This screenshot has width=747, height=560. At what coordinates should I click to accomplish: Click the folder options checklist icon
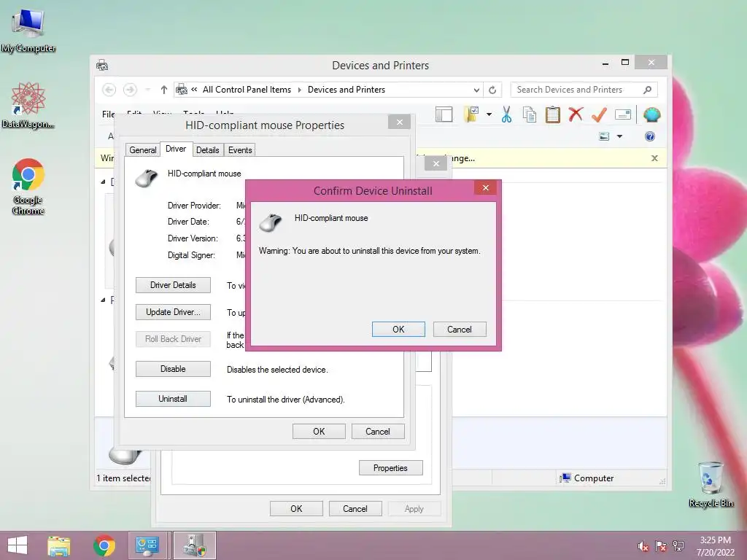coord(471,114)
